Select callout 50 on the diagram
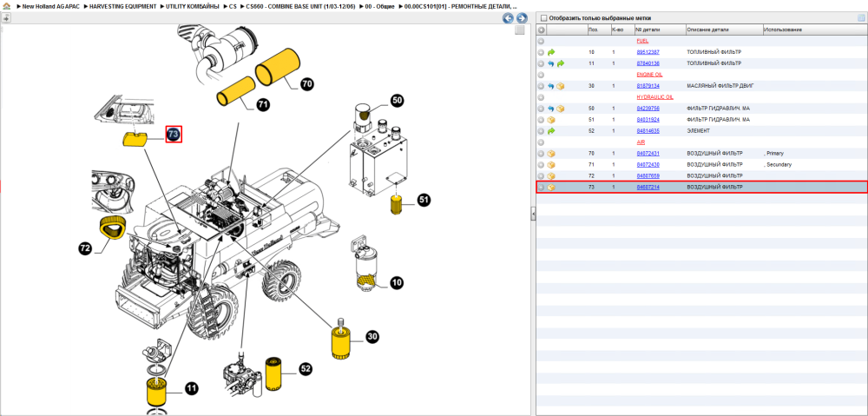Viewport: 868px width, 416px height. click(397, 100)
